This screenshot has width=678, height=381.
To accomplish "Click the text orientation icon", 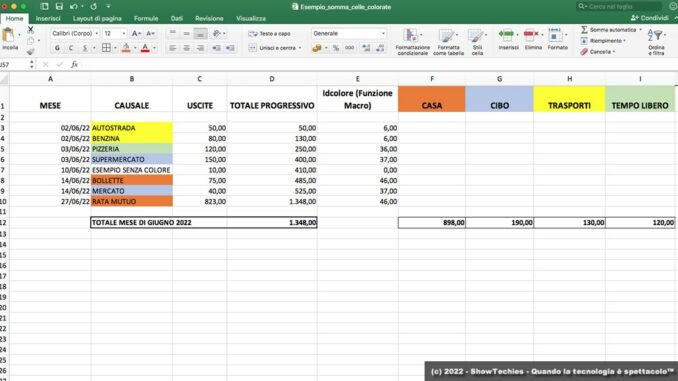I will pyautogui.click(x=217, y=33).
